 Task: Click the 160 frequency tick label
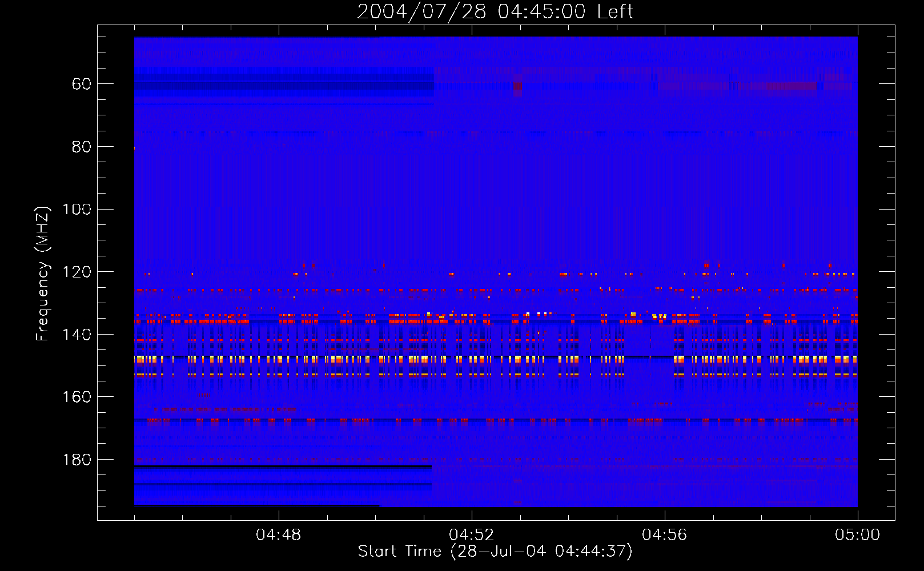click(77, 397)
